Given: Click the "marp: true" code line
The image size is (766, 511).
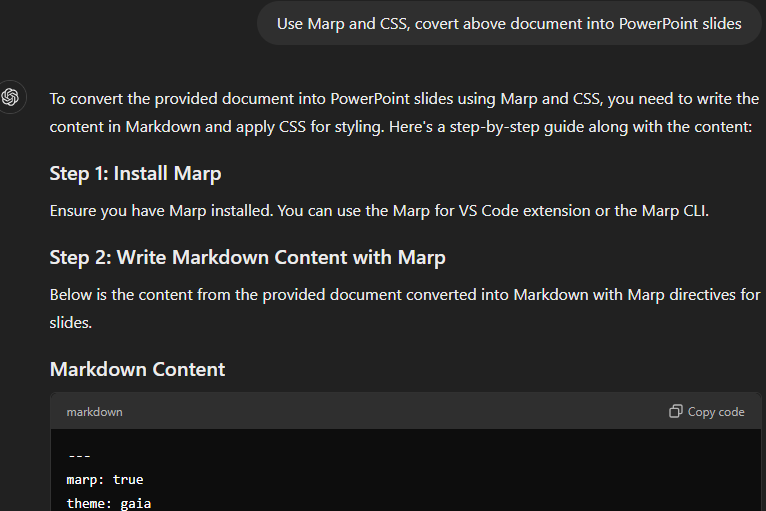Looking at the screenshot, I should [105, 480].
